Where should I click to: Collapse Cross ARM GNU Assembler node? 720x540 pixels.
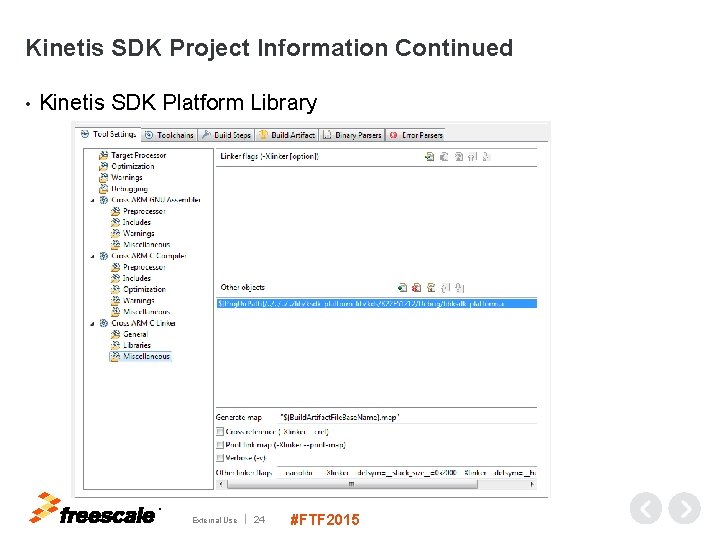pyautogui.click(x=93, y=200)
